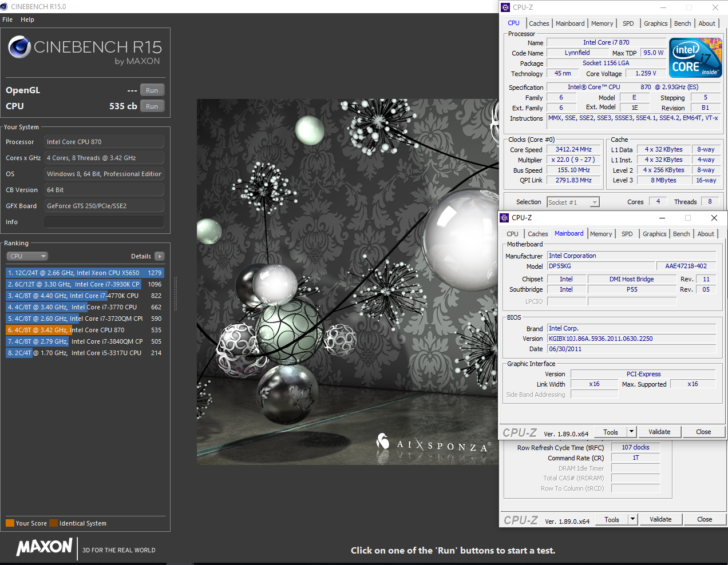Open Bench tab in front CPU-Z window
Screen dimensions: 728x565
[681, 234]
